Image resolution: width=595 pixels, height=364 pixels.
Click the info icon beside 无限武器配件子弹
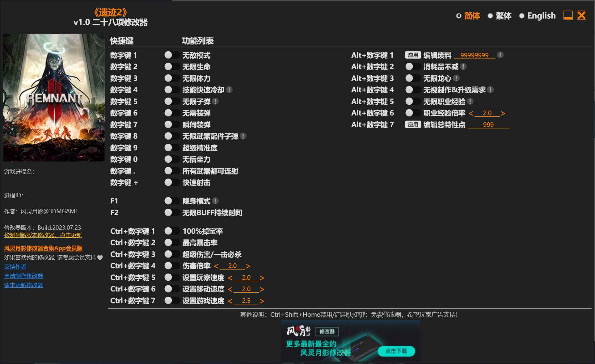point(243,136)
